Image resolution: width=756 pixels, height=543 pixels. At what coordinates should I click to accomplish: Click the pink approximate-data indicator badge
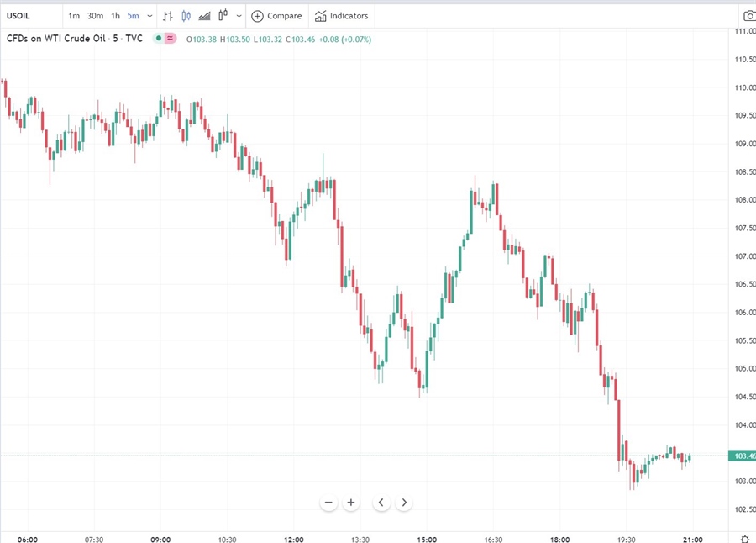tap(171, 38)
